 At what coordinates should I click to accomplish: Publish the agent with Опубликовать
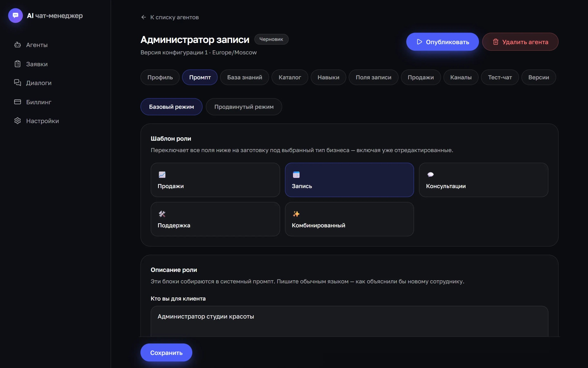tap(443, 42)
